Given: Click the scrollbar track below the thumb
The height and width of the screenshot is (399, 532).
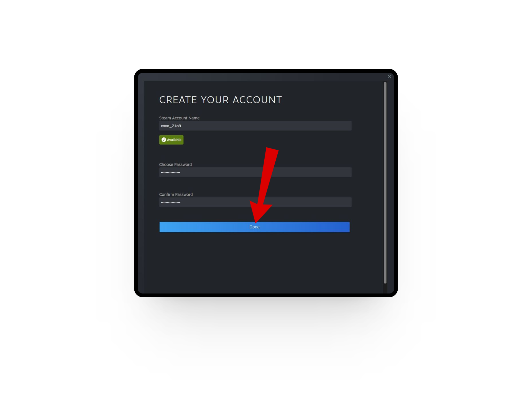Looking at the screenshot, I should [385, 288].
